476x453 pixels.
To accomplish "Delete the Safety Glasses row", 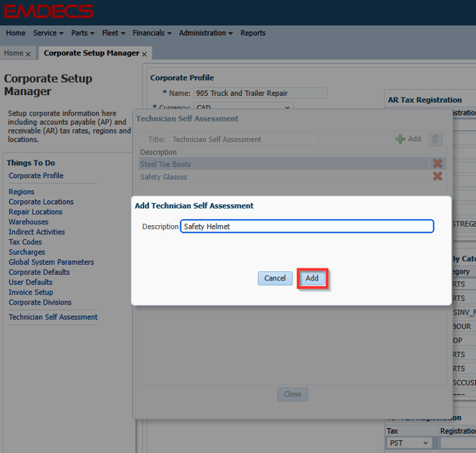I will coord(438,177).
